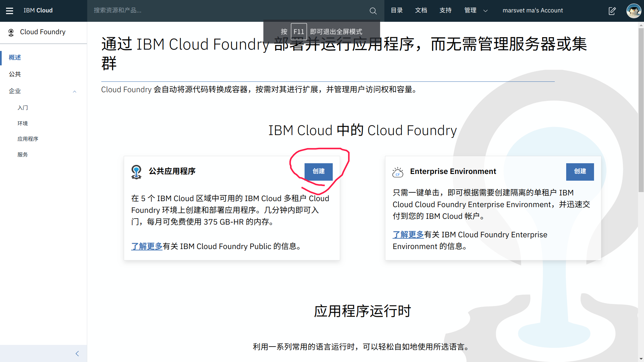
Task: Click the scrollbar up arrow
Action: (x=641, y=25)
